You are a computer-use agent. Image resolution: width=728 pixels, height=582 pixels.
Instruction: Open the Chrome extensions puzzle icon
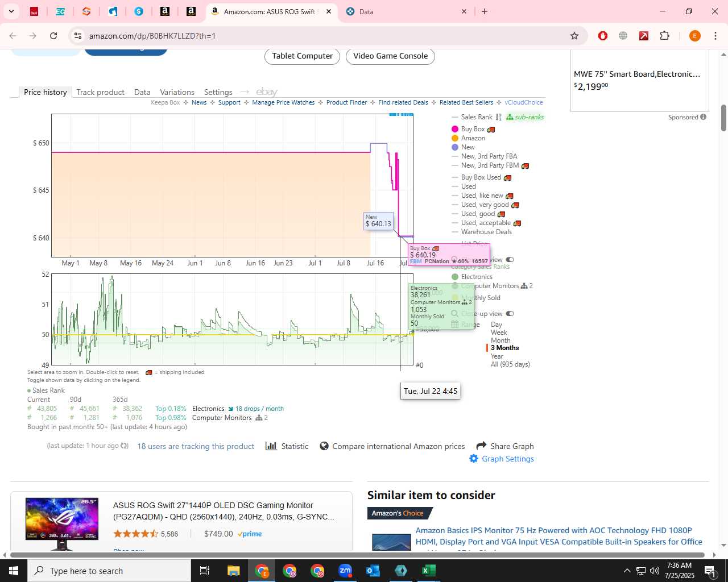point(664,36)
